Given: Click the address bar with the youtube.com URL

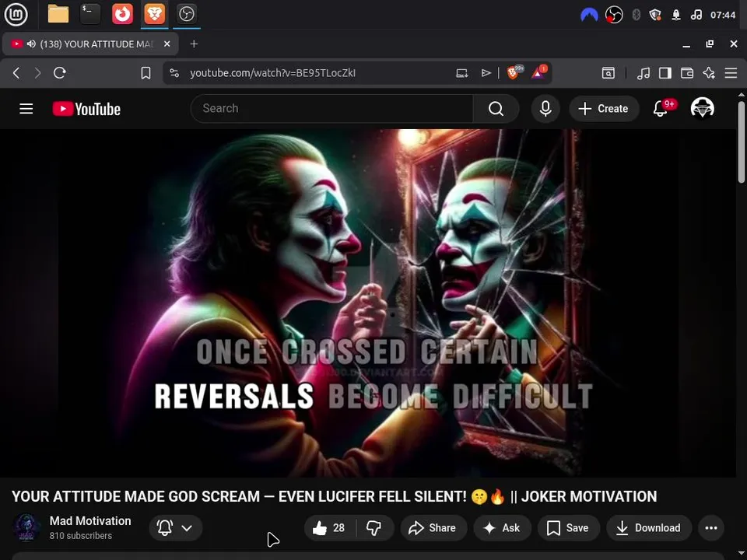Looking at the screenshot, I should click(x=272, y=73).
